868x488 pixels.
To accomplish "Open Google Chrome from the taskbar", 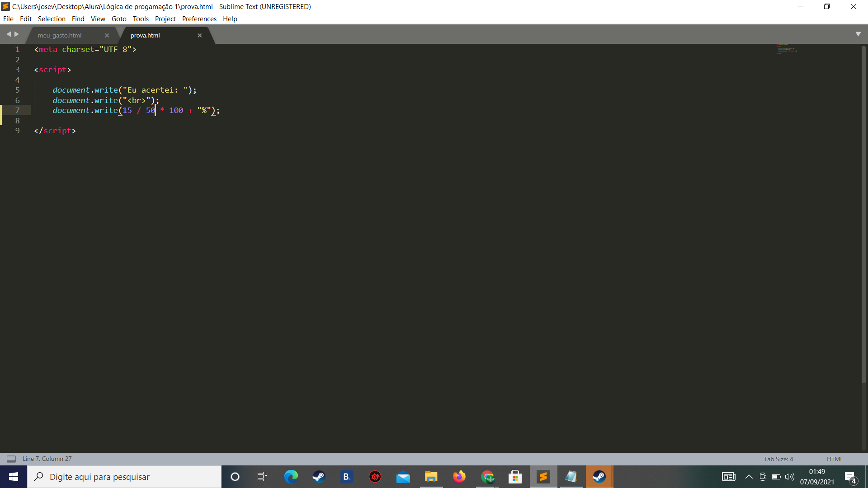I will tap(487, 477).
